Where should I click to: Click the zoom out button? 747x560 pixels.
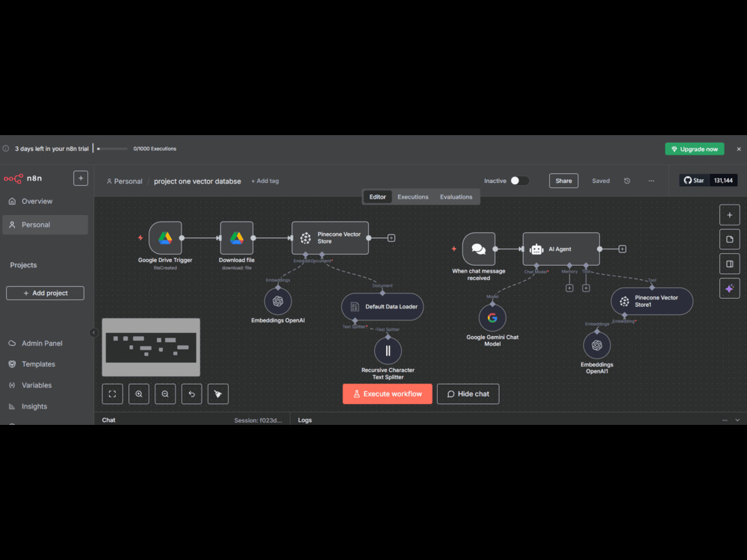click(165, 393)
